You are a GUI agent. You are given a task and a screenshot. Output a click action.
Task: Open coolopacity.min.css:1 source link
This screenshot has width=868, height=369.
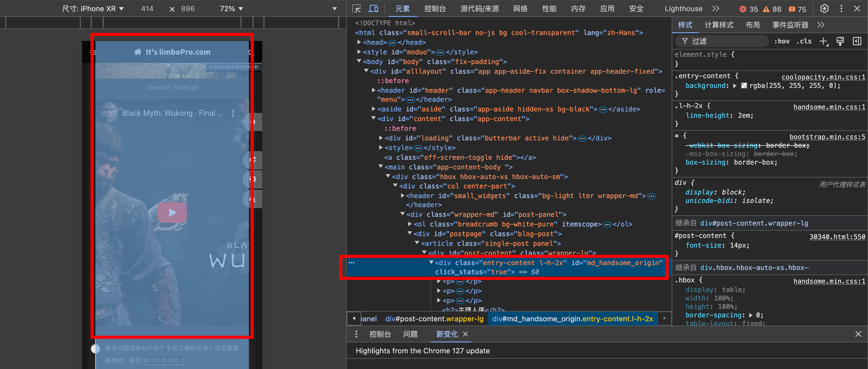tap(823, 77)
